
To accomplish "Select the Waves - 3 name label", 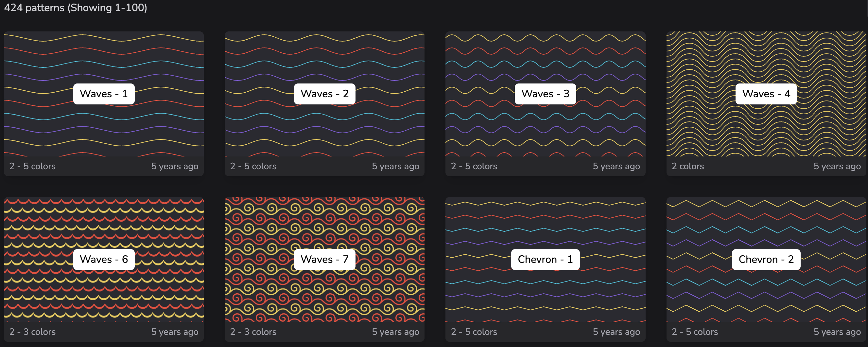I will (x=545, y=94).
